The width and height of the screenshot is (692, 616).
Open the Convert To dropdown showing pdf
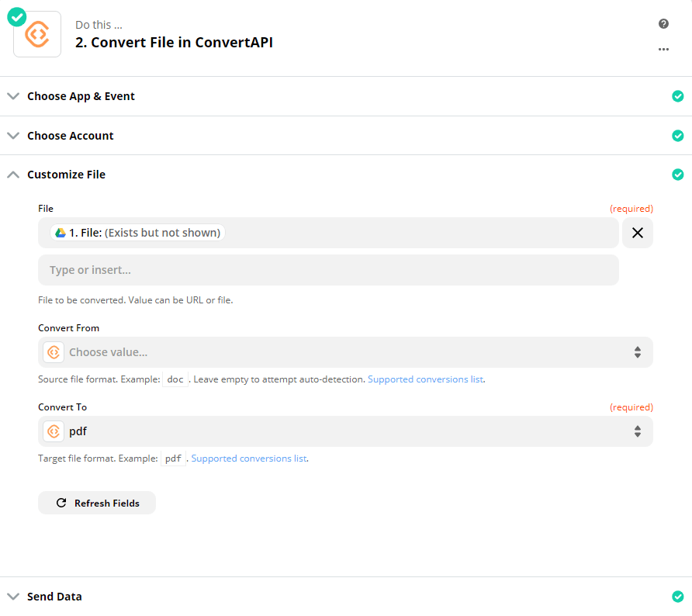(345, 431)
